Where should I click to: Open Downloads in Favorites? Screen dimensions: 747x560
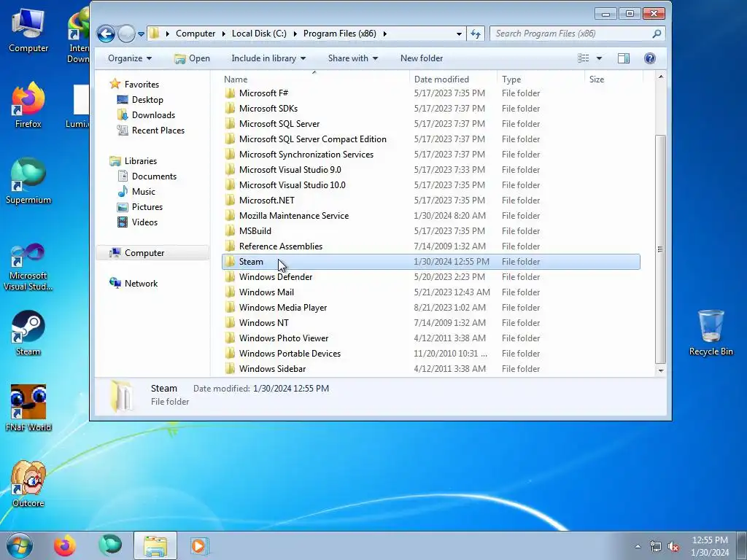(x=153, y=114)
